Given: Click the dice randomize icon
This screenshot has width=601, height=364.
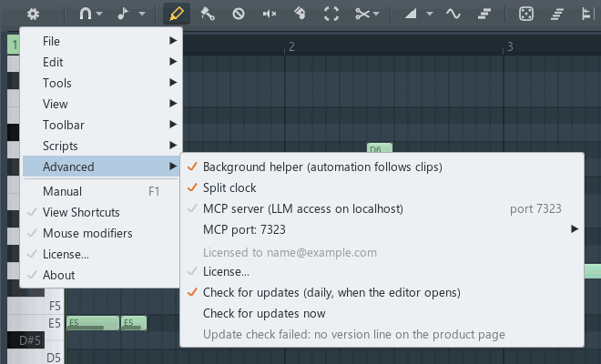Looking at the screenshot, I should (526, 14).
